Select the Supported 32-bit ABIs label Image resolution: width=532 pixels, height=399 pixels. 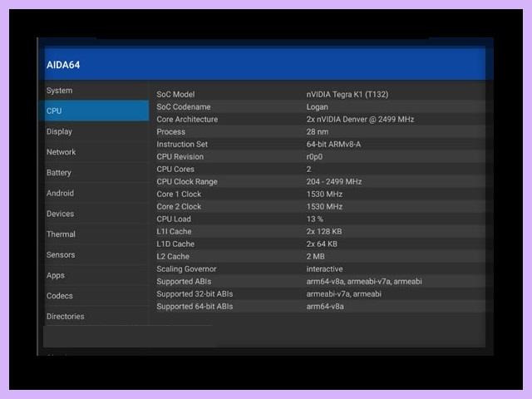[195, 293]
